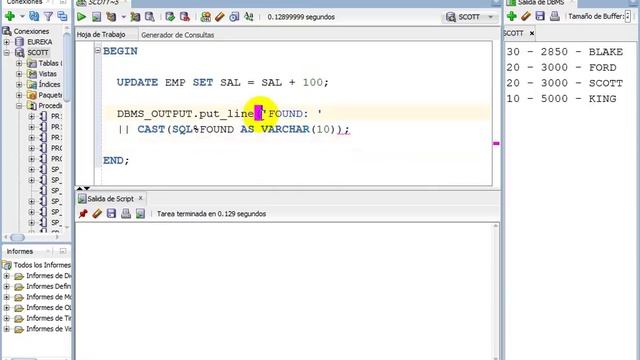The height and width of the screenshot is (360, 640).
Task: Expand the Informes Defin folder
Action: coord(7,287)
